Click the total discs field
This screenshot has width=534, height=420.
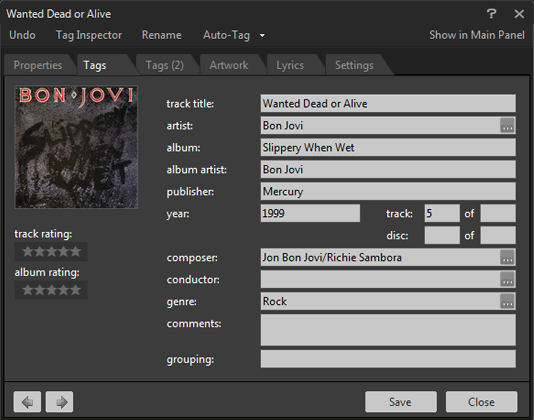(498, 235)
